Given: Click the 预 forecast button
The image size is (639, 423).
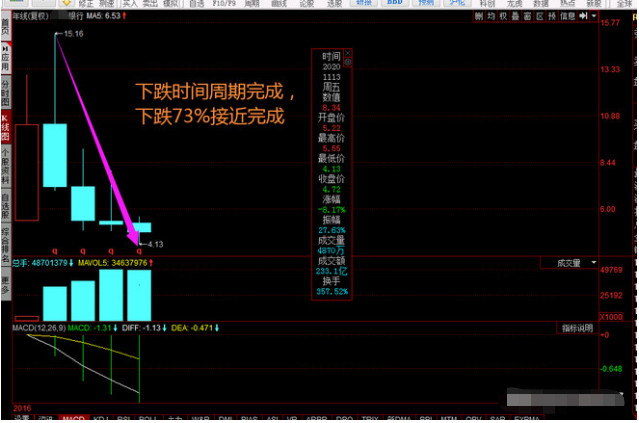Looking at the screenshot, I should [552, 16].
